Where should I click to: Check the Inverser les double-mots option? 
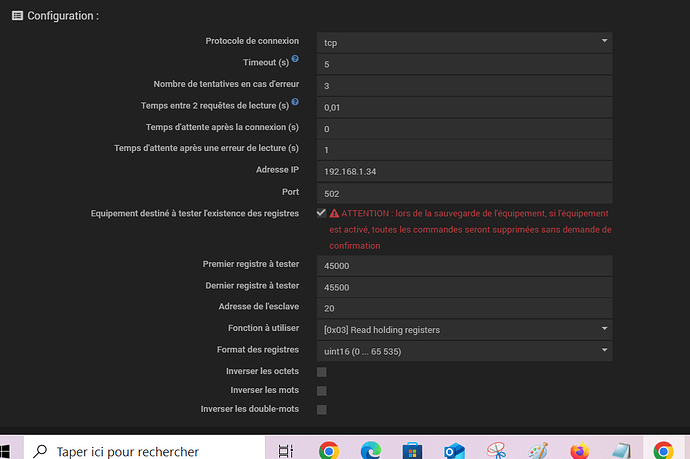tap(321, 410)
